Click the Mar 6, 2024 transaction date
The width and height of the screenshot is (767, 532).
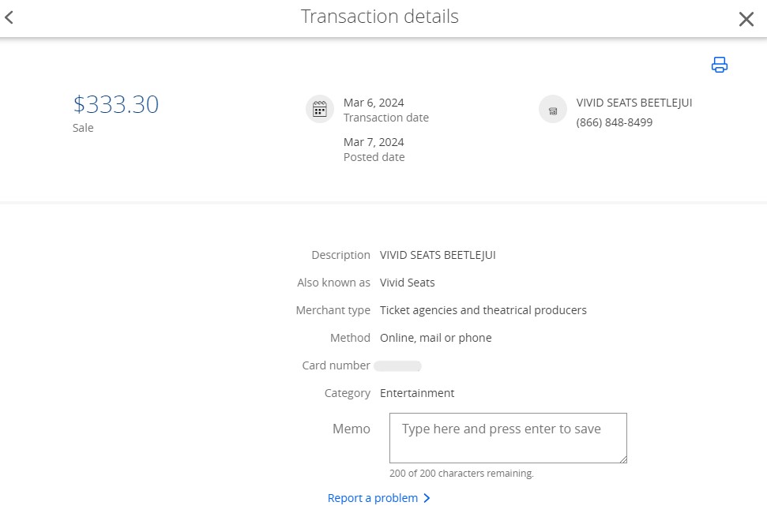point(374,103)
